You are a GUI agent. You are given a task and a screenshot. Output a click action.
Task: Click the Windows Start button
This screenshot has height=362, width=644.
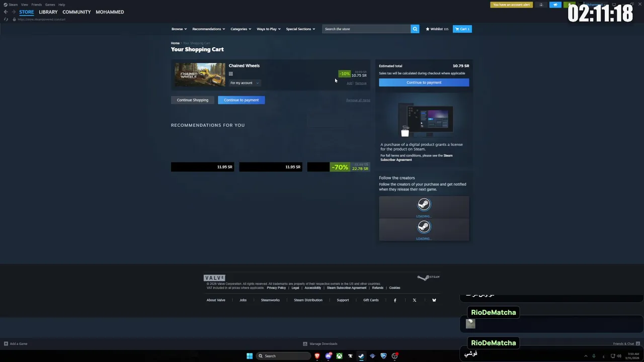point(250,356)
